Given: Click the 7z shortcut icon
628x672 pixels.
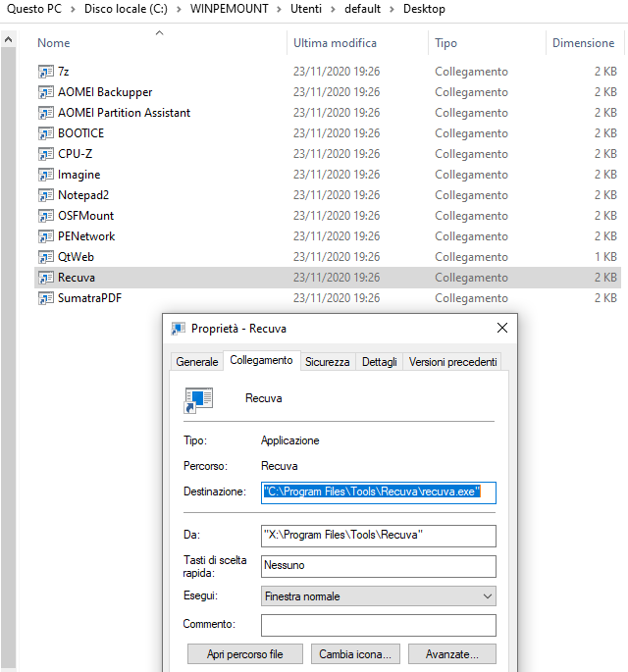Looking at the screenshot, I should coord(46,72).
